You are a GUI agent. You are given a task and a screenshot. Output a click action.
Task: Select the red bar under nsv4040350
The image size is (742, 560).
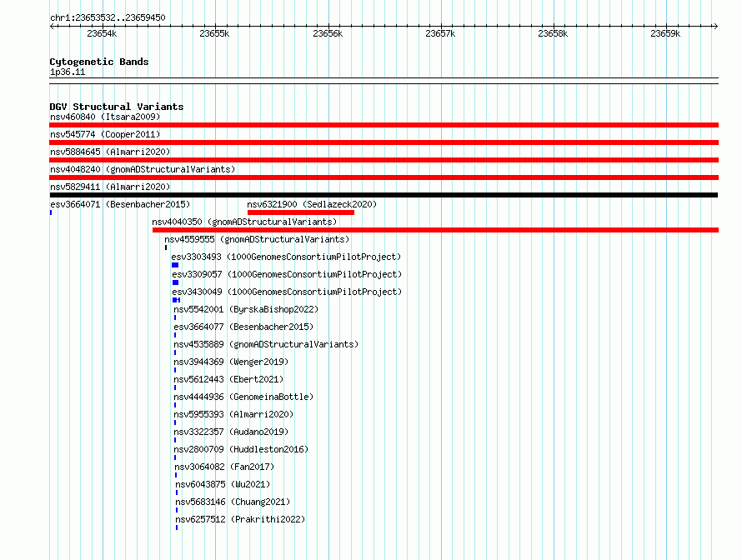435,230
